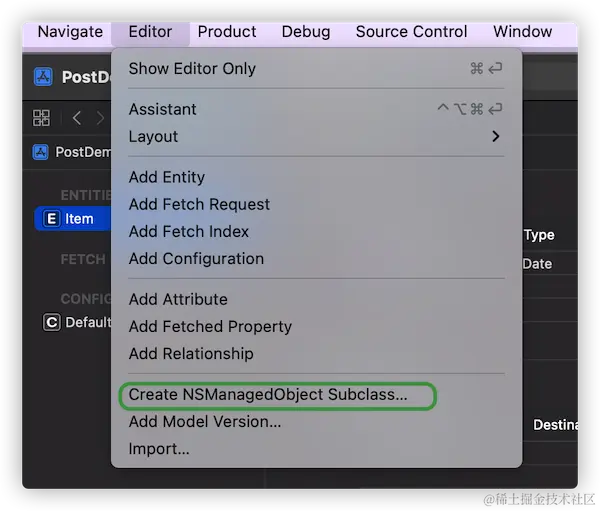Open the Window menu
This screenshot has height=511, width=600.
click(x=522, y=32)
